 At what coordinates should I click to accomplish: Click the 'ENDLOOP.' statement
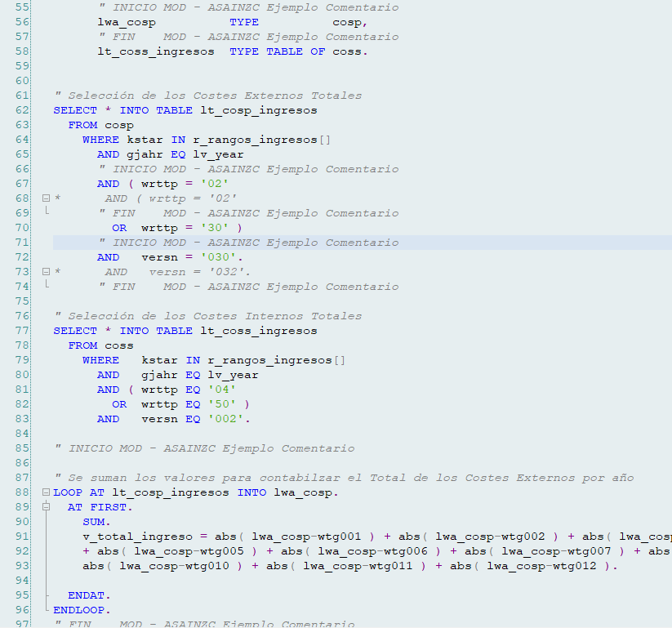[x=82, y=610]
